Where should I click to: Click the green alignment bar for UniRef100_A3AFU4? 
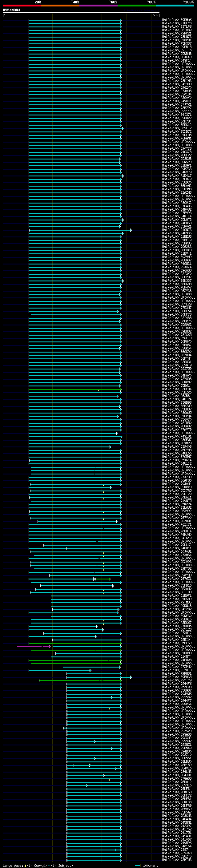[75, 389]
